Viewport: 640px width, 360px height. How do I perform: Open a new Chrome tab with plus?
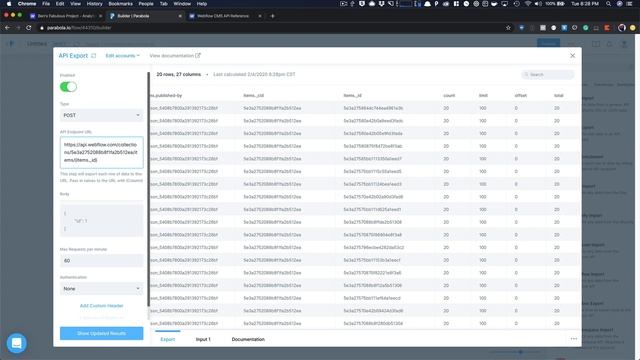click(272, 16)
